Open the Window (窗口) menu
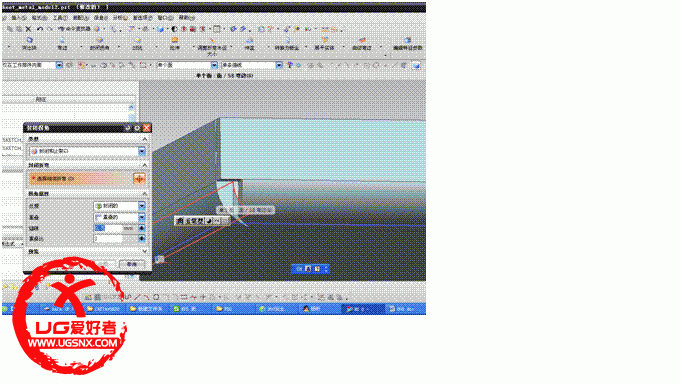 pos(165,18)
